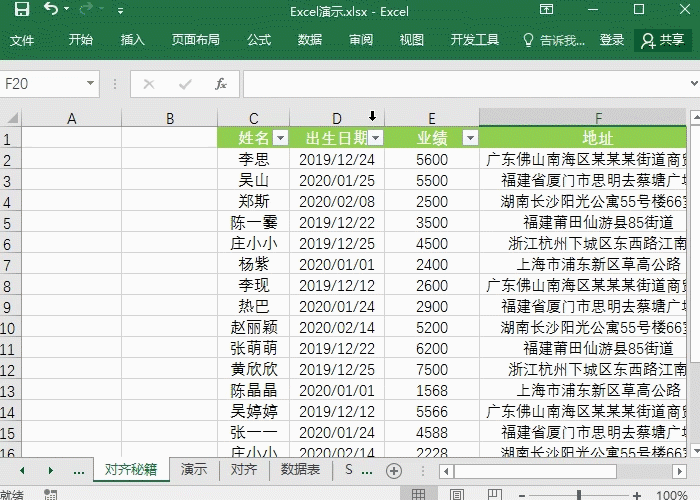Click the Undo arrow icon
This screenshot has height=500, width=700.
click(x=52, y=11)
